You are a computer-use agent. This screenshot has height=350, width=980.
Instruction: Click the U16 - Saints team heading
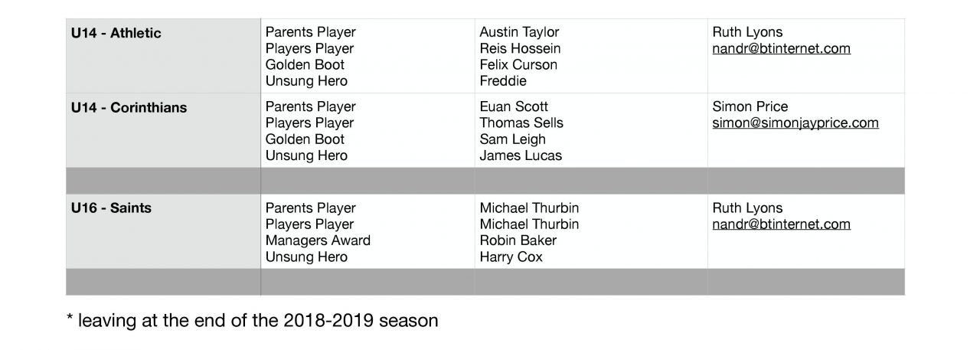click(x=111, y=208)
